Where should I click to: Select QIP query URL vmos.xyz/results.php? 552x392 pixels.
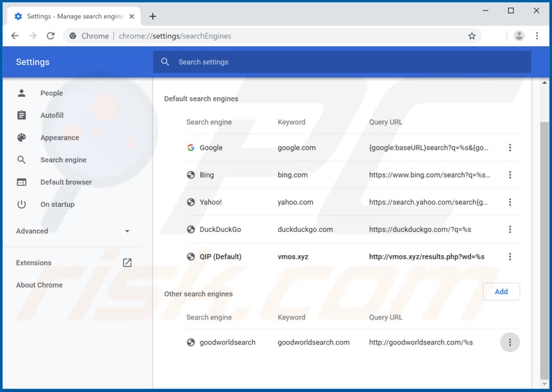click(x=427, y=256)
